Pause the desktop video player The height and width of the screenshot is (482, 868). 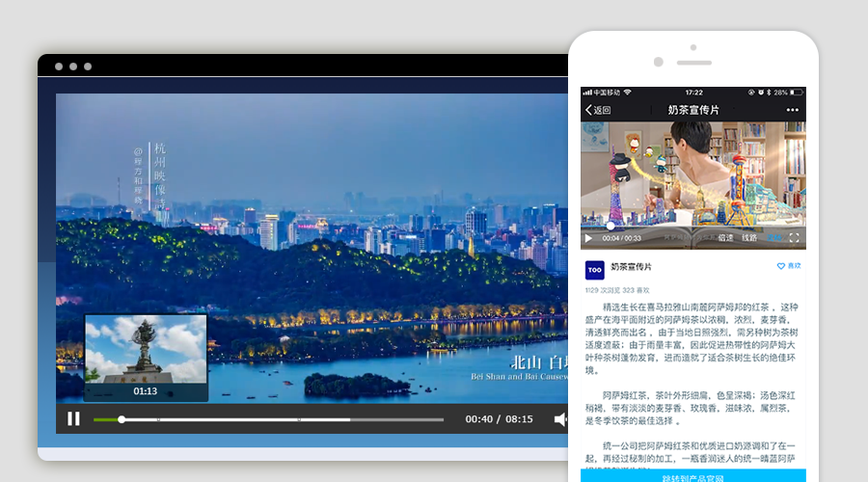73,419
